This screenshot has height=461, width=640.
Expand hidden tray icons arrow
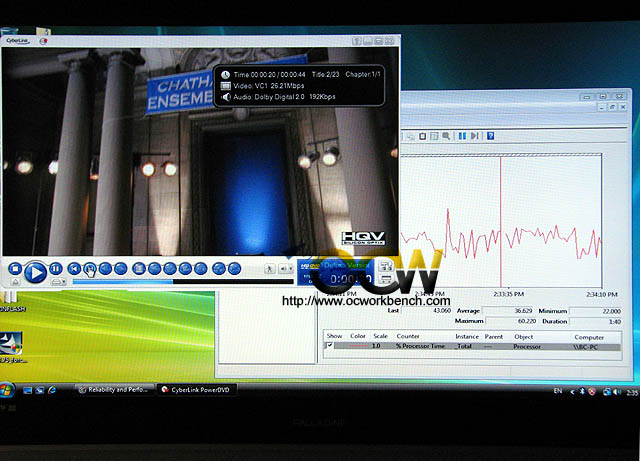click(x=572, y=392)
